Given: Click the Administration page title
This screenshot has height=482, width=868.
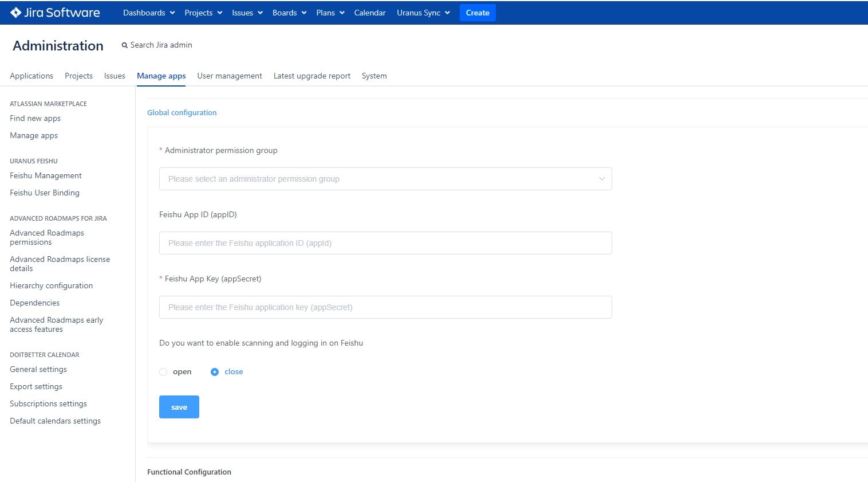Looking at the screenshot, I should click(58, 45).
